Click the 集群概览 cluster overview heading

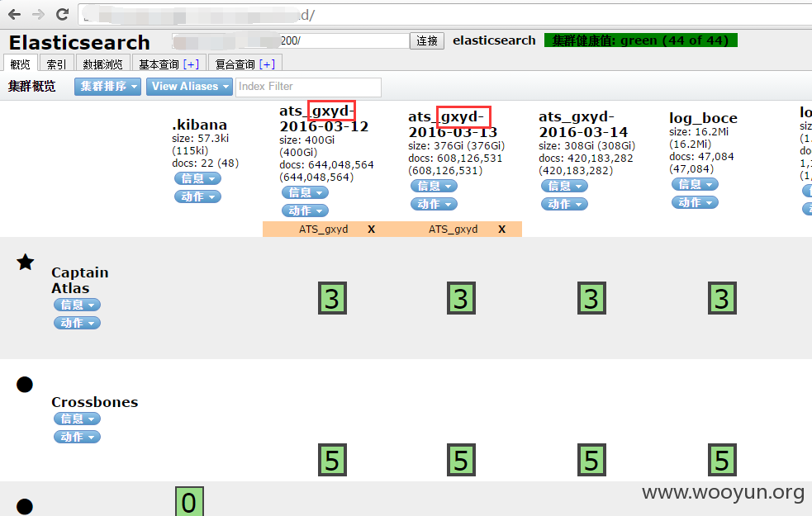[31, 86]
